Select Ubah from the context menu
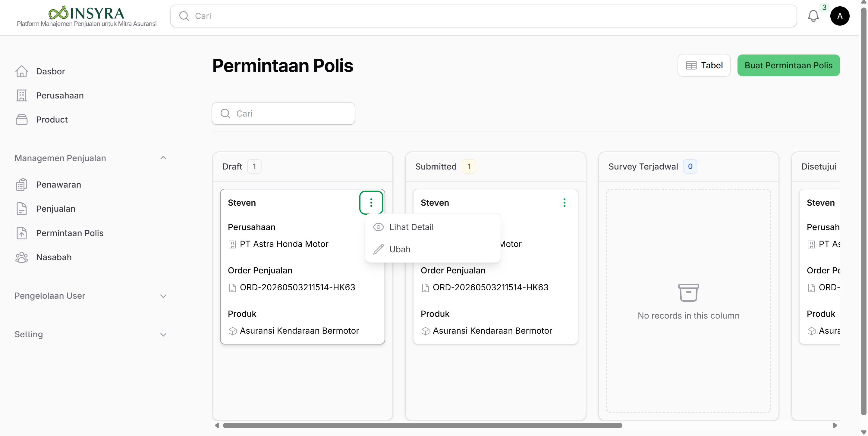Screen dimensions: 868x436 pyautogui.click(x=433, y=249)
